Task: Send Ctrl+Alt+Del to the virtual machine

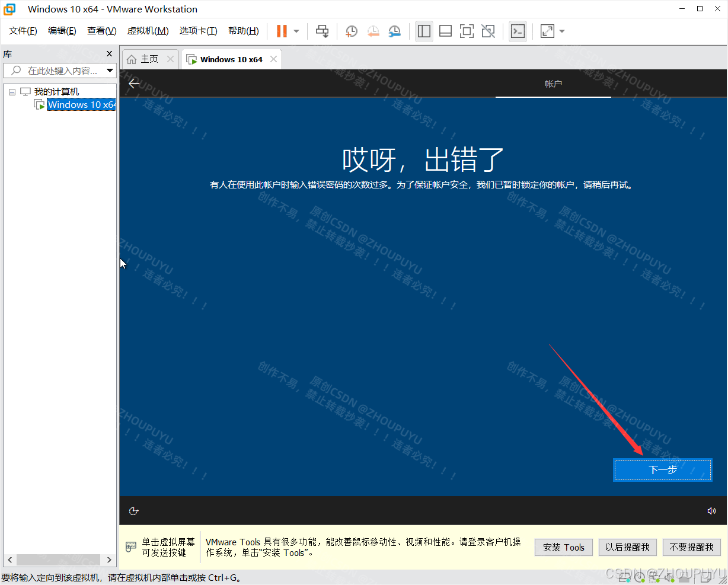Action: click(322, 31)
